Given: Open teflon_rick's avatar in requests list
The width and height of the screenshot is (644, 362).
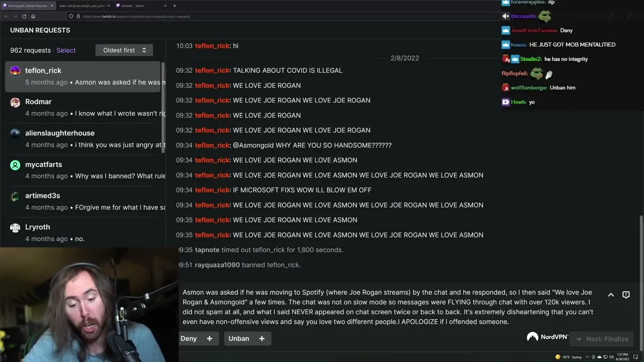Looking at the screenshot, I should pos(16,71).
